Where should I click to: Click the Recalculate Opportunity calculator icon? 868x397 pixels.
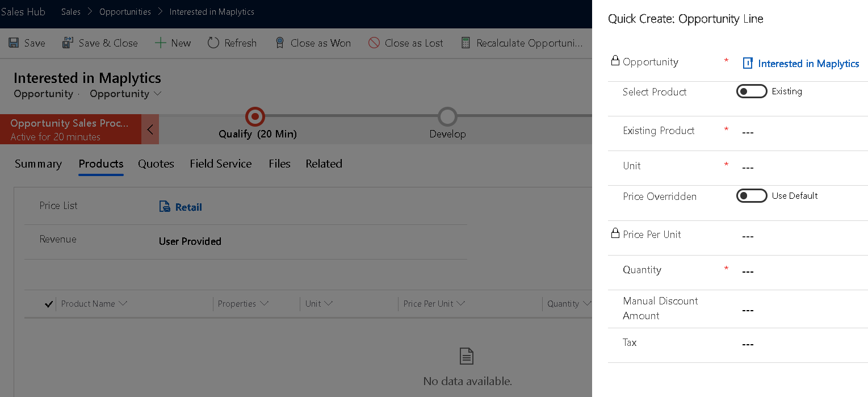(466, 43)
